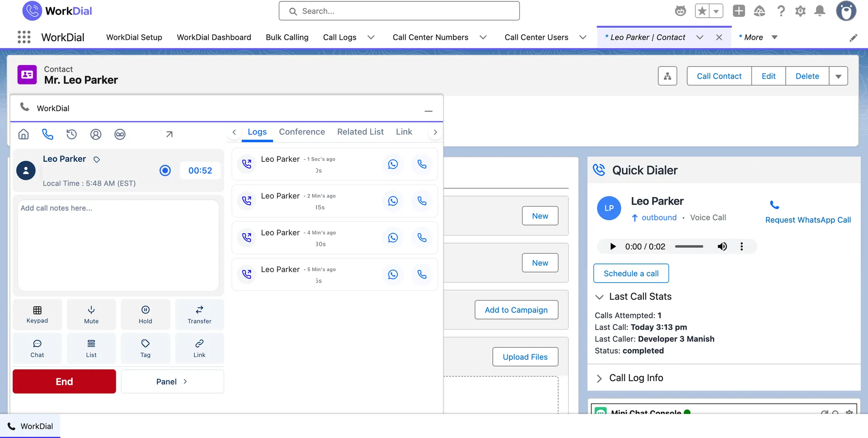Open favorites list dropdown arrow
868x438 pixels.
click(x=716, y=11)
